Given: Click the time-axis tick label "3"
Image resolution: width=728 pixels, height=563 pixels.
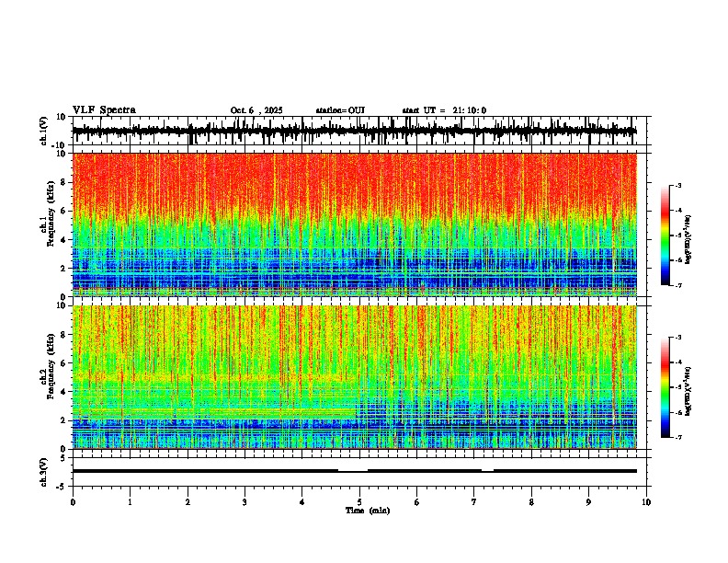Looking at the screenshot, I should [245, 502].
